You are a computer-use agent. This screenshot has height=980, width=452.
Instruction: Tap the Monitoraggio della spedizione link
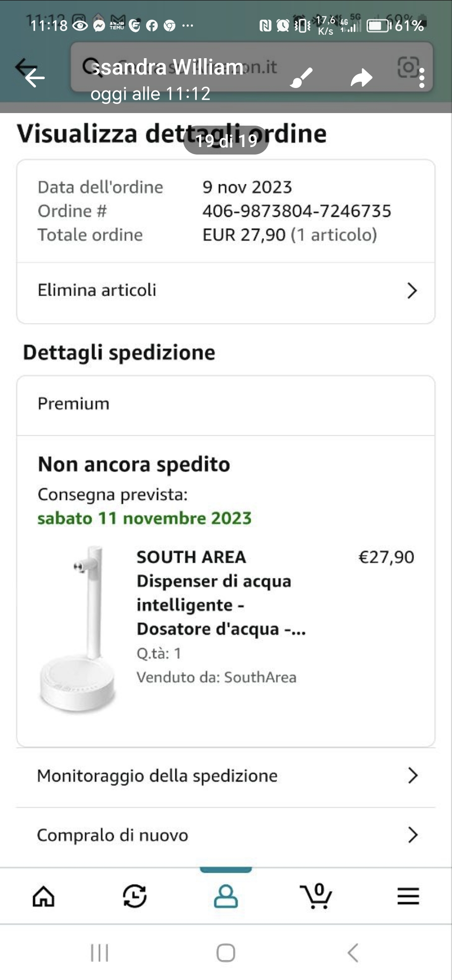coord(157,776)
